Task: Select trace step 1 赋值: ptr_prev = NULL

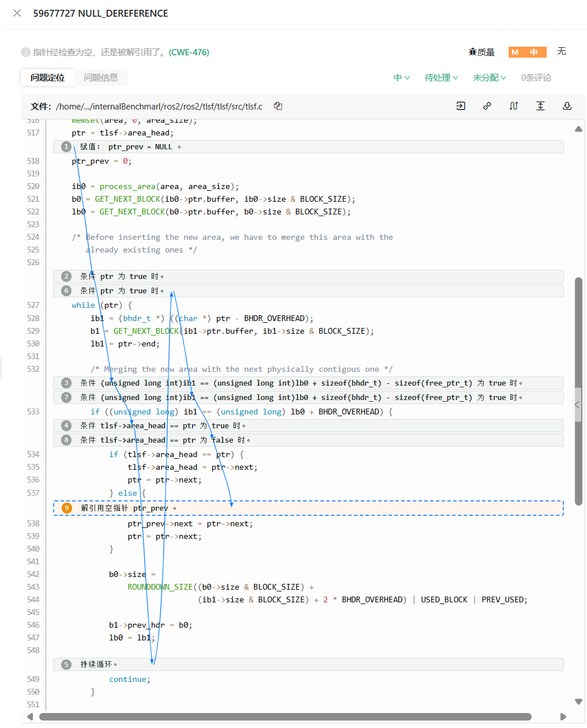Action: [308, 147]
